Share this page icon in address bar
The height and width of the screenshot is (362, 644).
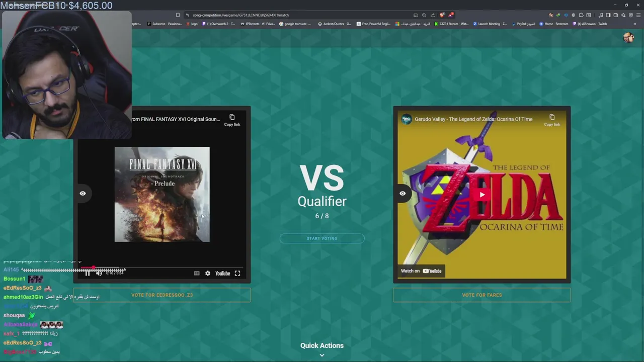(x=432, y=15)
